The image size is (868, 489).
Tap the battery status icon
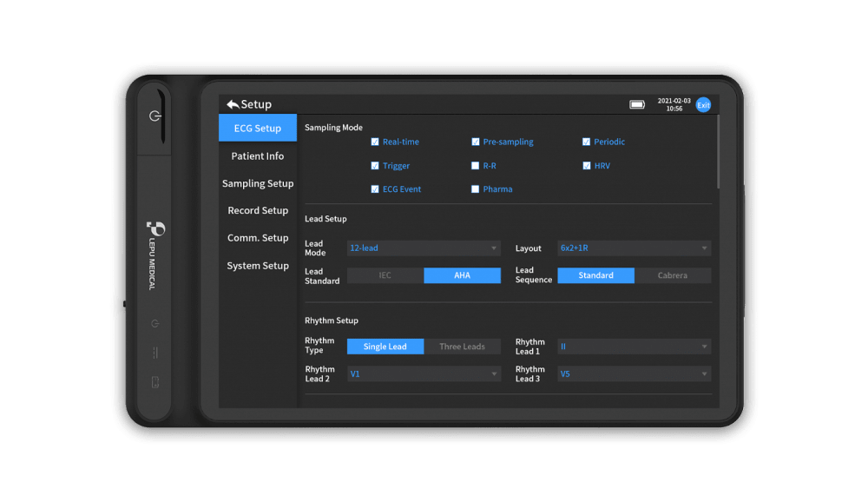click(x=637, y=104)
